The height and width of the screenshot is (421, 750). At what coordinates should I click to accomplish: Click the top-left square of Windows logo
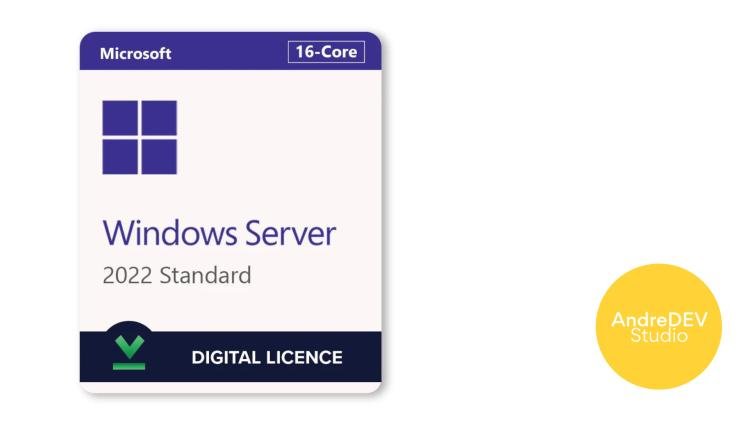tap(120, 118)
